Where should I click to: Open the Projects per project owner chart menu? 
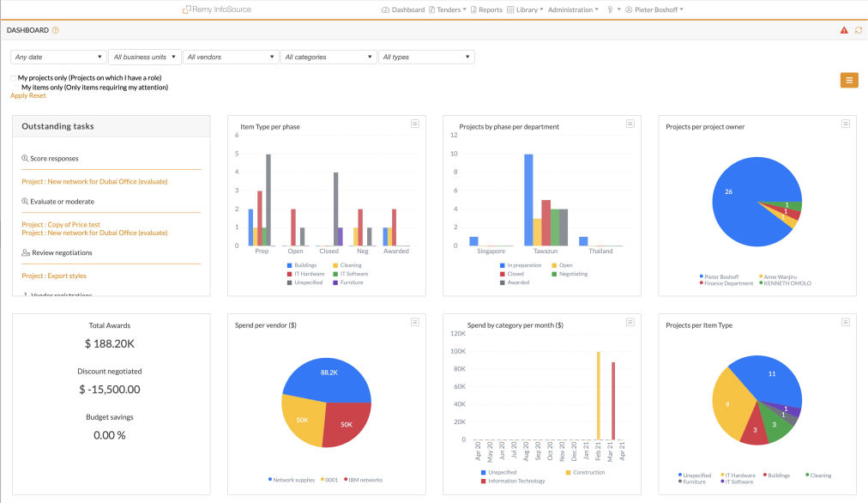coord(845,123)
